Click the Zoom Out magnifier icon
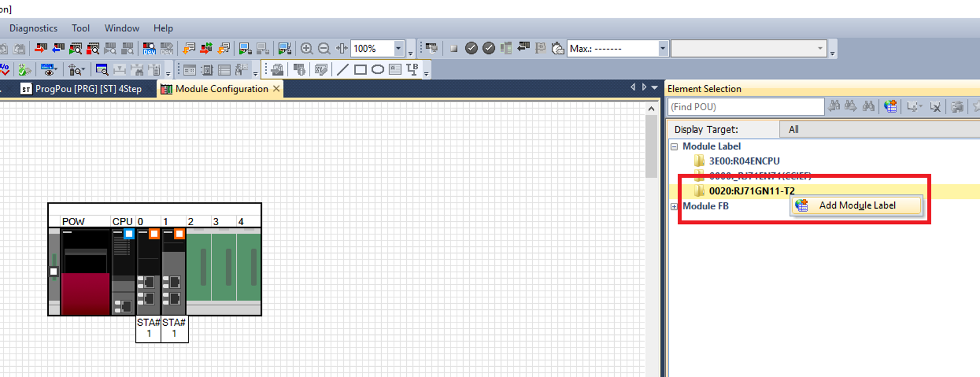The height and width of the screenshot is (377, 980). tap(324, 48)
